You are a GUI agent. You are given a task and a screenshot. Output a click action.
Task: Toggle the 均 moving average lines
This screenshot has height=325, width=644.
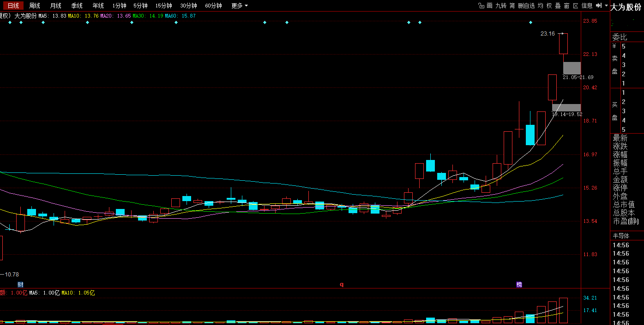tap(540, 6)
